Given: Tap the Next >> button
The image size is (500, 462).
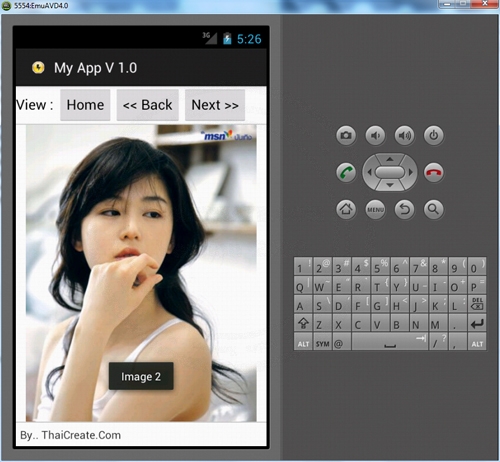Looking at the screenshot, I should tap(215, 105).
